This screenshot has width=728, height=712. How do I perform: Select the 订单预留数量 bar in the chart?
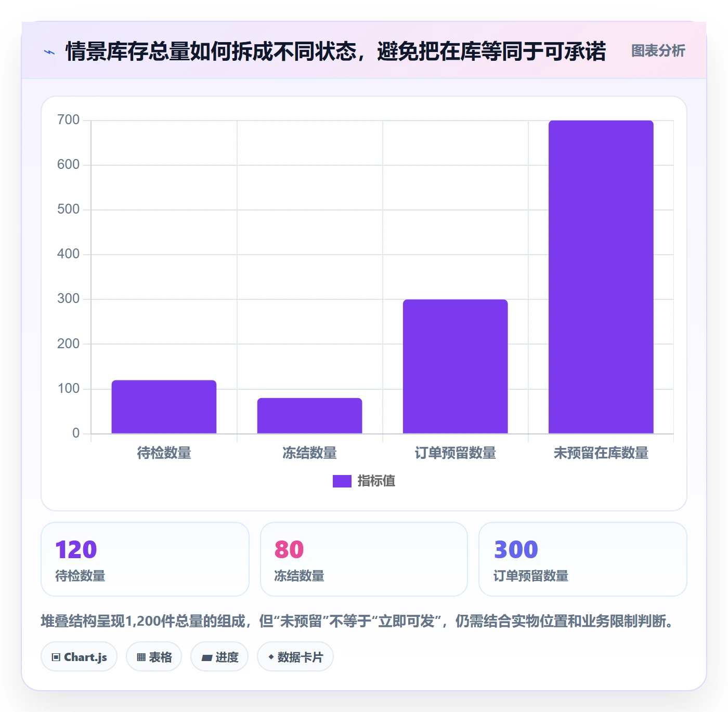click(455, 366)
